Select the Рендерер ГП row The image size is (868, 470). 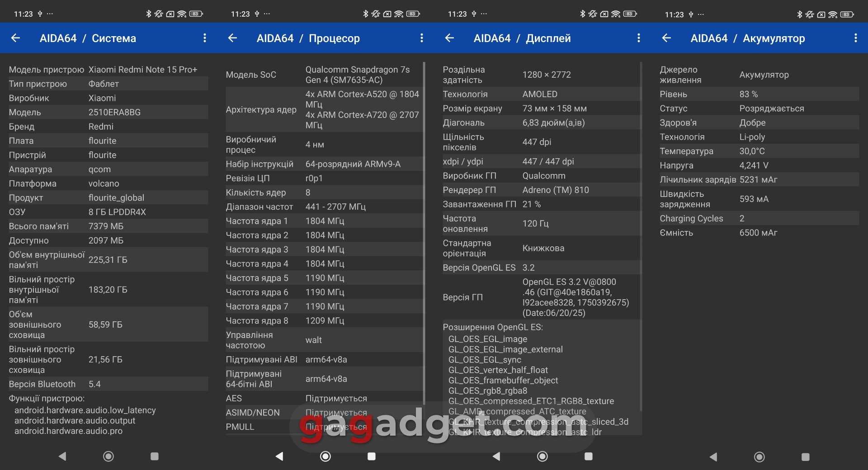541,190
